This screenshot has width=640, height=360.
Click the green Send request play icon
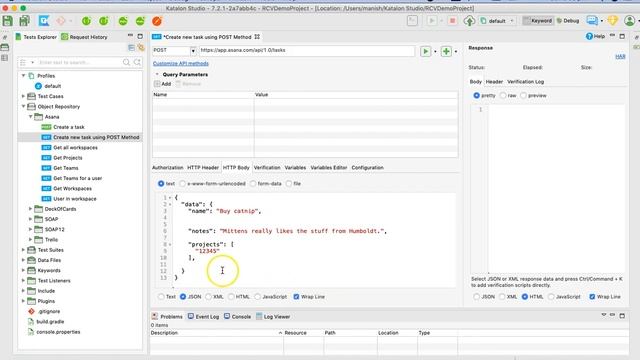coord(425,51)
